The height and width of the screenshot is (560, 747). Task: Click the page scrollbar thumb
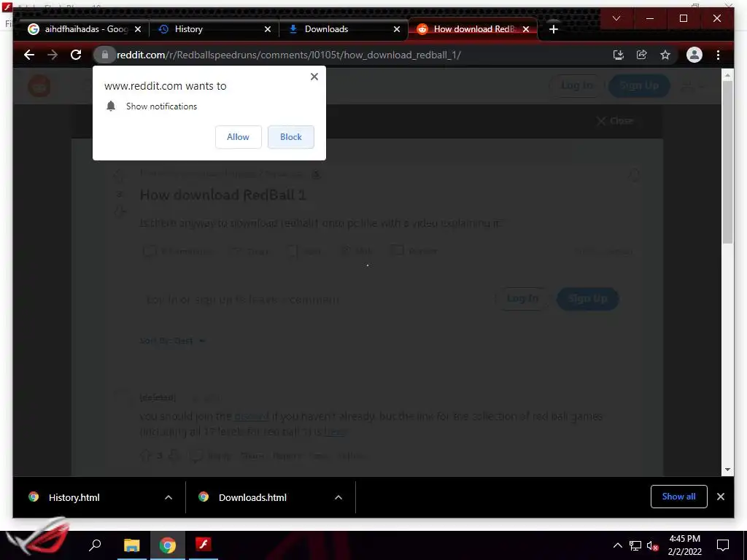[x=727, y=162]
